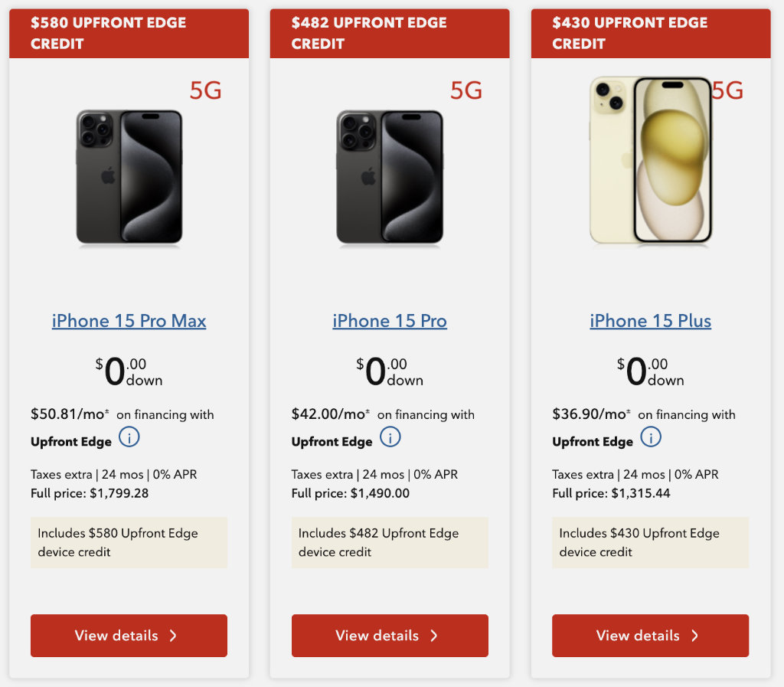This screenshot has width=784, height=687.
Task: Open the iPhone 15 Pro product link
Action: 390,321
